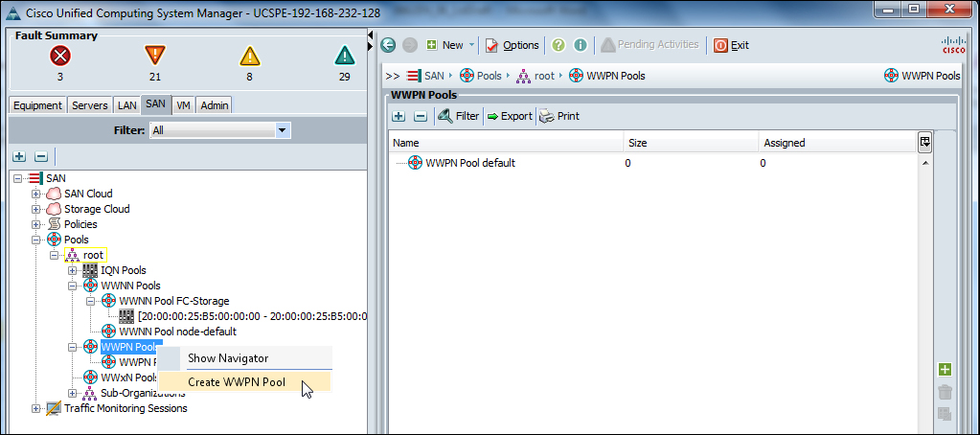Open the New menu in toolbar
This screenshot has width=980, height=435.
(x=450, y=45)
